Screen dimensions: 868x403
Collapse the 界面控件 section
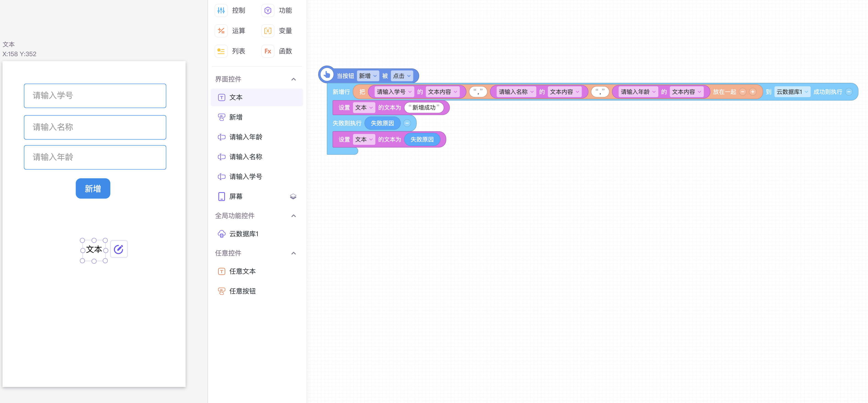tap(293, 79)
